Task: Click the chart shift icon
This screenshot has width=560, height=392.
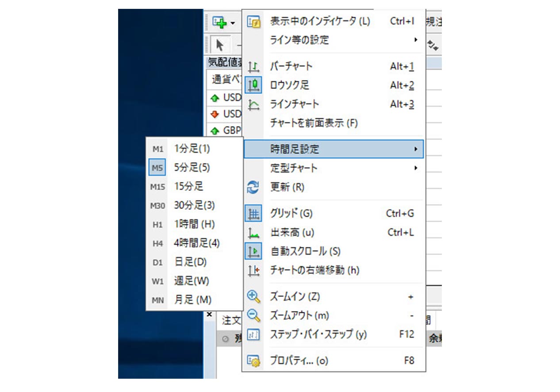Action: tap(253, 270)
